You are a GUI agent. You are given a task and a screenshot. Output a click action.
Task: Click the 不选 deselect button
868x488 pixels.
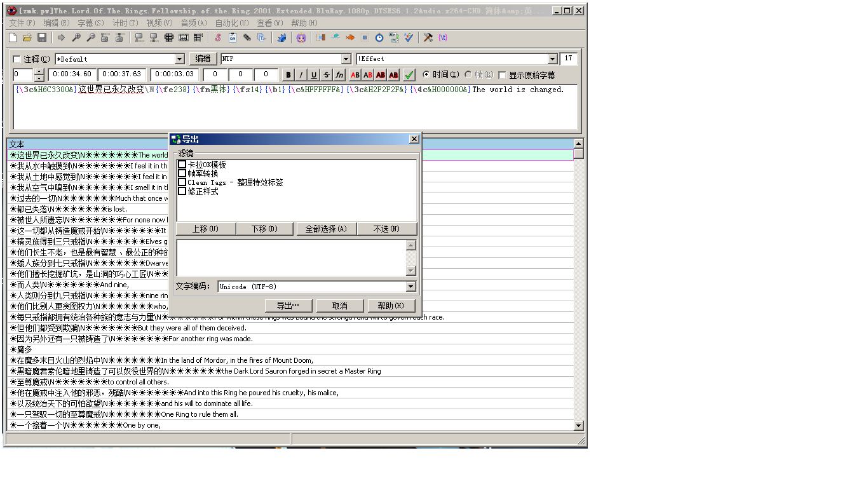387,229
